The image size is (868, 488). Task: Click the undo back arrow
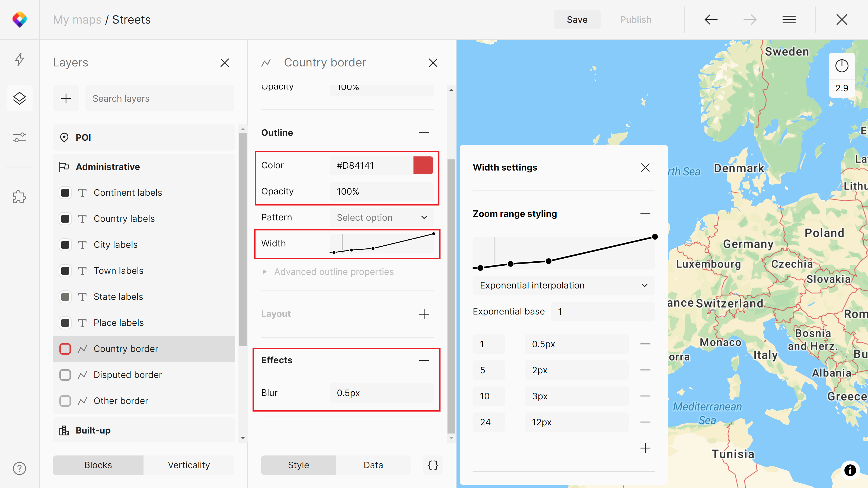[711, 20]
